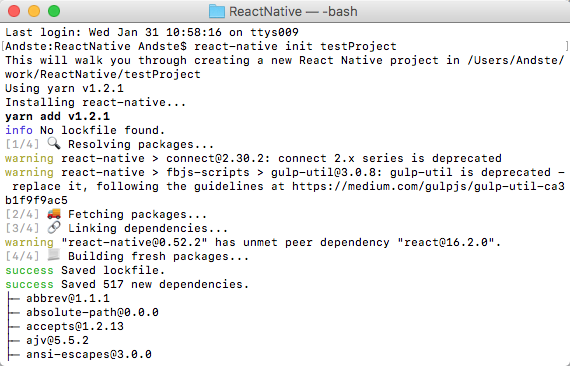Click the absolute-path@0.0.0 dependency entry
The height and width of the screenshot is (366, 570).
click(x=92, y=312)
